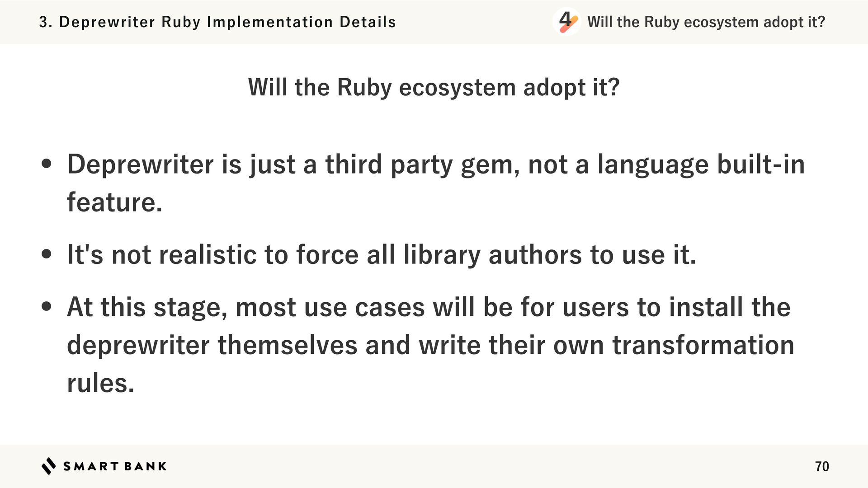868x488 pixels.
Task: Click the number 4 badge icon
Action: 566,21
